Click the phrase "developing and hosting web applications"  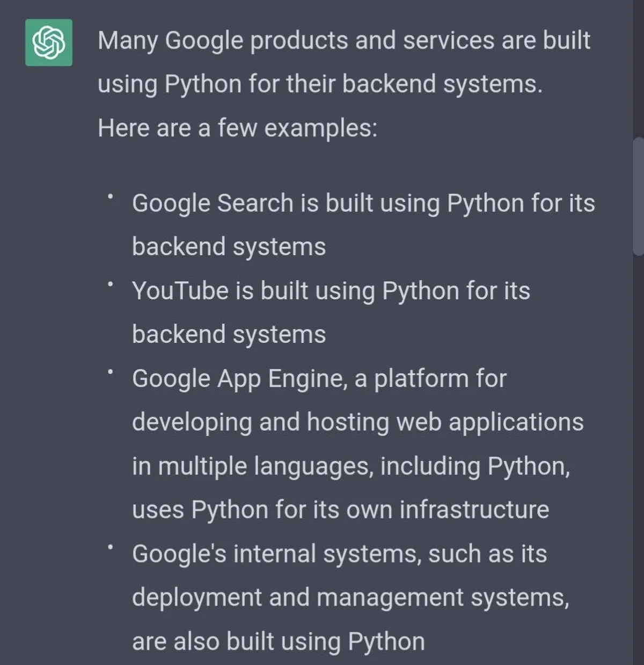point(357,422)
